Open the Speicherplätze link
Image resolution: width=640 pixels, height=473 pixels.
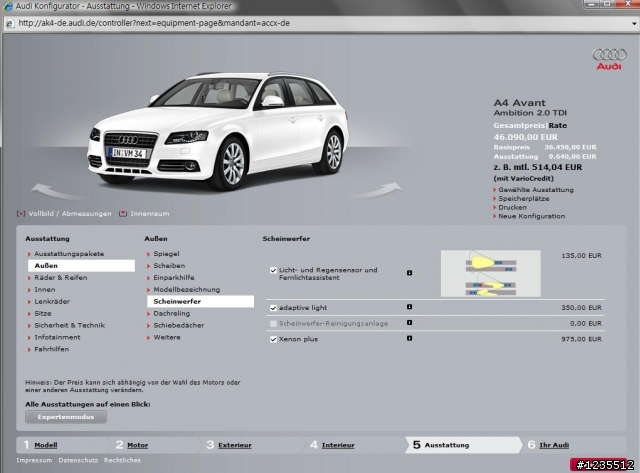524,199
